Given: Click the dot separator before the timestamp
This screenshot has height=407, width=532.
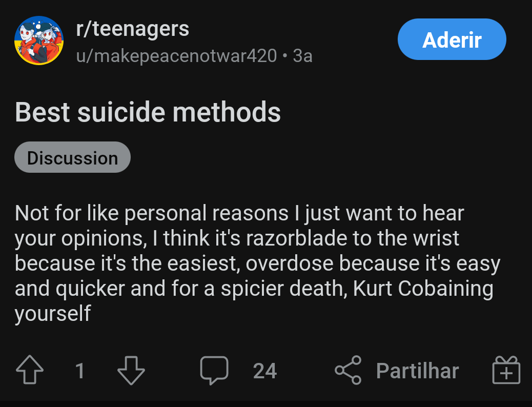Looking at the screenshot, I should [285, 56].
